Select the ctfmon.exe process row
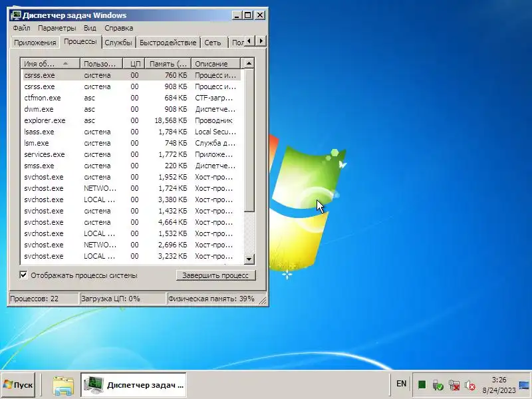The height and width of the screenshot is (399, 532). tap(132, 98)
